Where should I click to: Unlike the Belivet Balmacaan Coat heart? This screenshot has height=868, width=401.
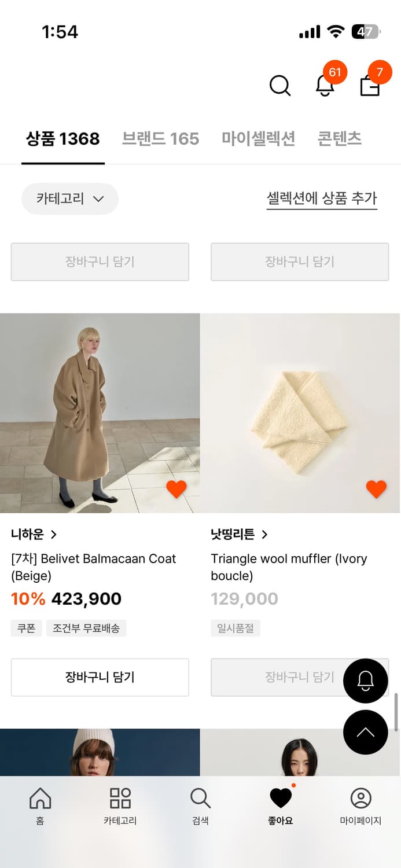coord(176,489)
